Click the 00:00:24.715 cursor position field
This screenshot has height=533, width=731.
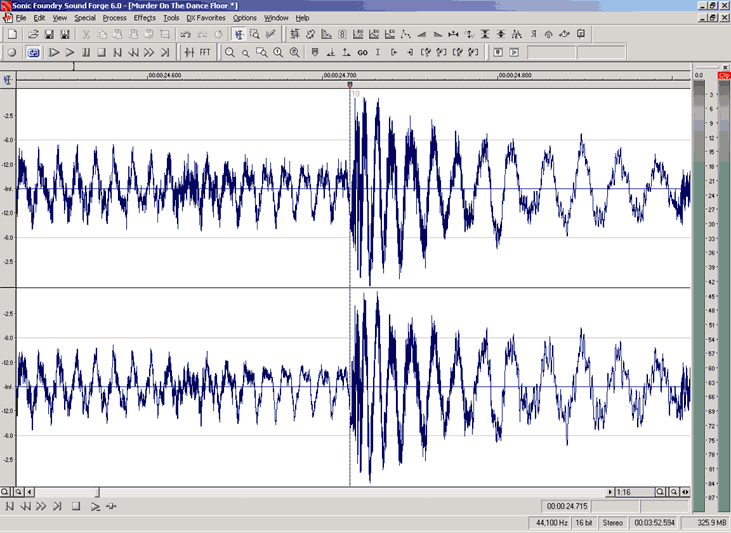tap(566, 506)
